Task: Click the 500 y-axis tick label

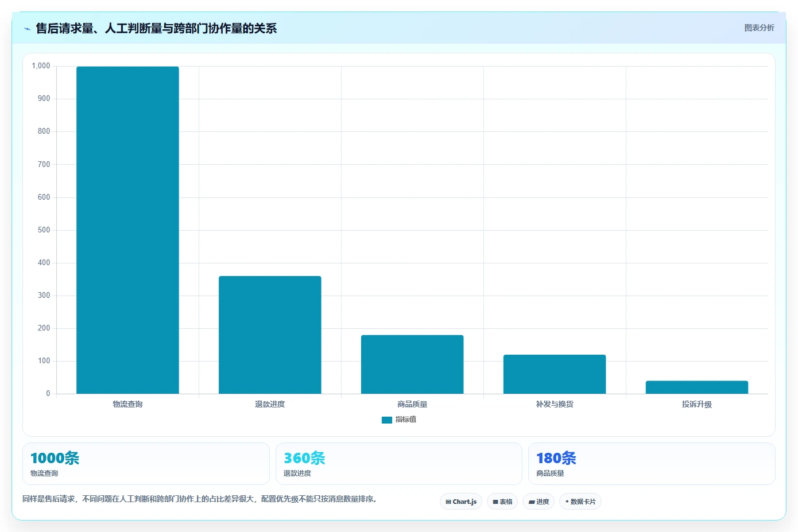Action: tap(44, 230)
